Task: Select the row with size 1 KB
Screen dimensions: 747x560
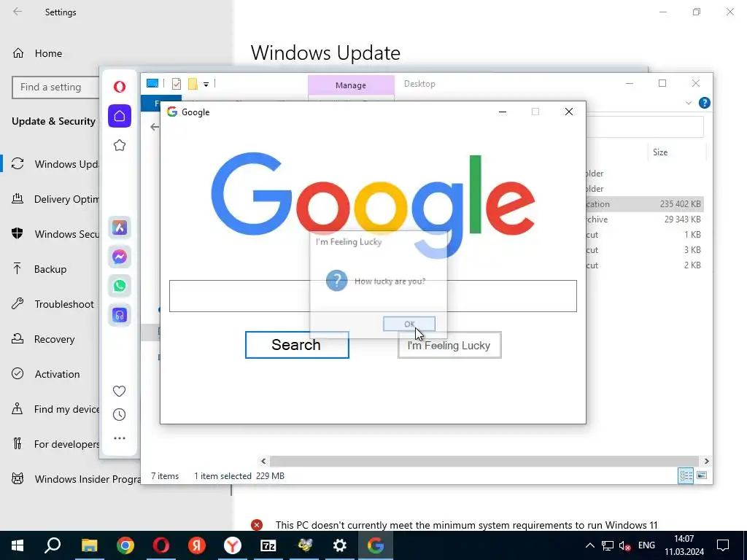Action: 645,234
